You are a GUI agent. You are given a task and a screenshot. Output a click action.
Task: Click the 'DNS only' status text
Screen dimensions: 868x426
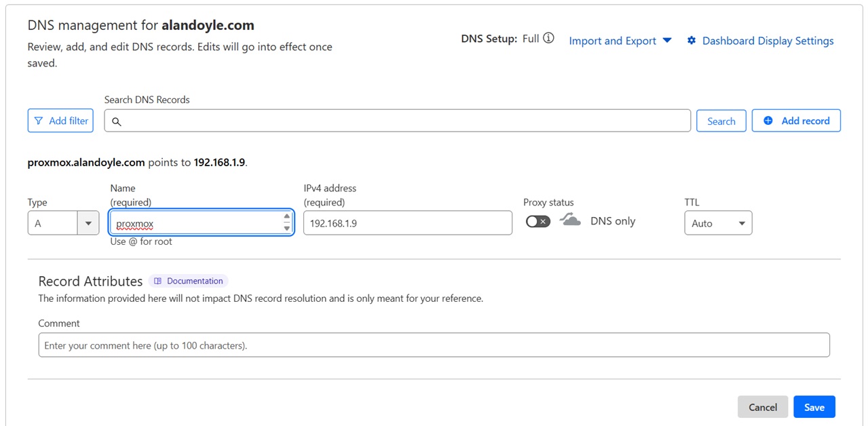point(613,221)
